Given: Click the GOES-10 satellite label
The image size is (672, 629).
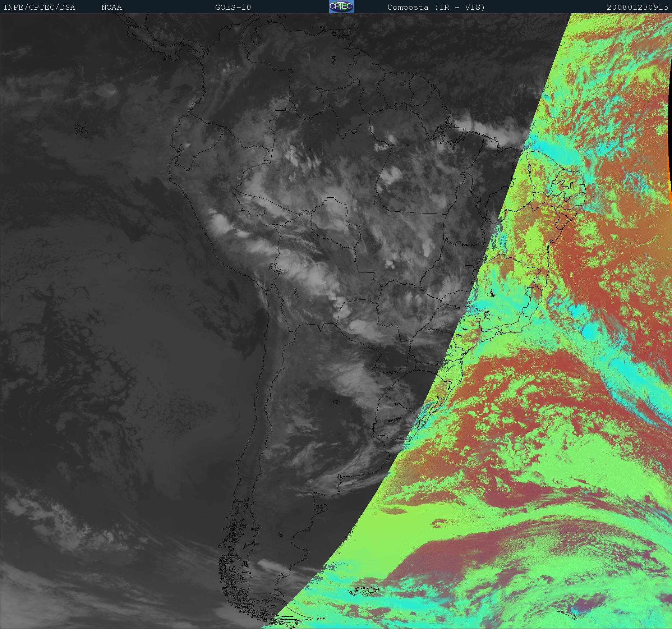Looking at the screenshot, I should [233, 7].
